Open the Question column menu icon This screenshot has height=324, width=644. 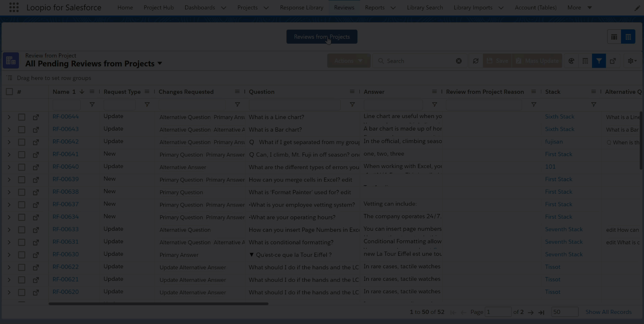(352, 92)
